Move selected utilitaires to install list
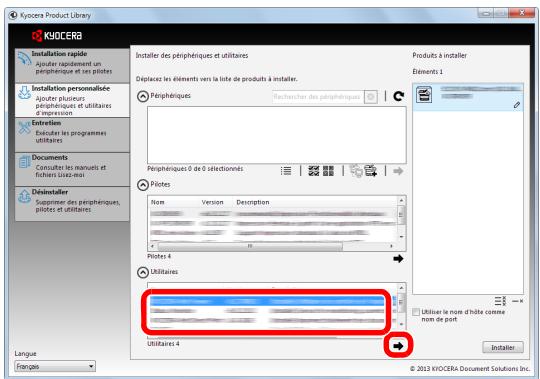The width and height of the screenshot is (540, 379). click(398, 346)
